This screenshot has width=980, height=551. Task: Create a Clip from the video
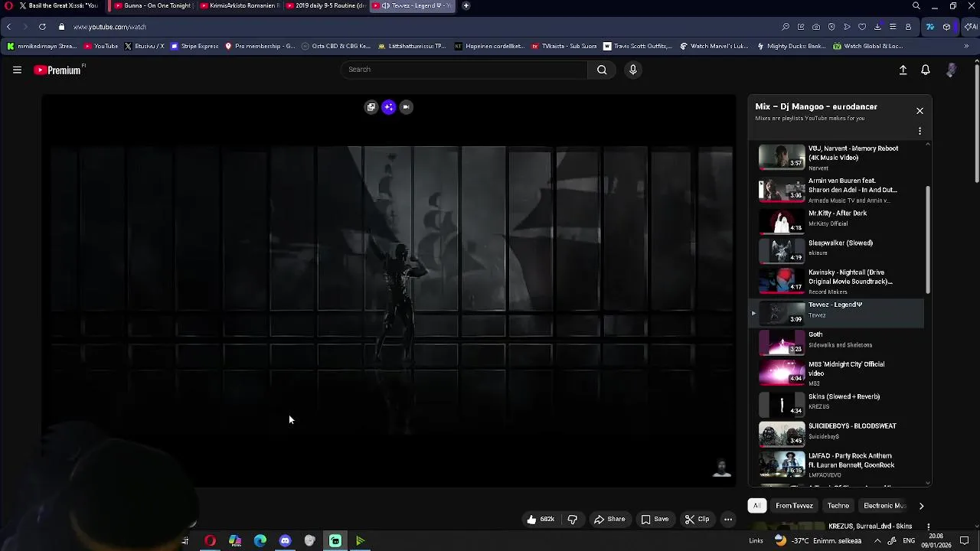[697, 519]
